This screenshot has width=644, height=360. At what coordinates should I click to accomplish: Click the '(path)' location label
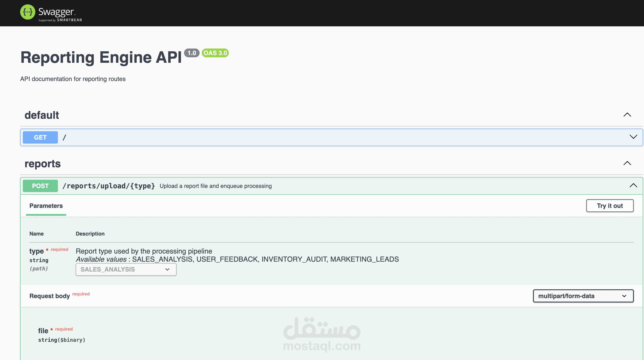[39, 269]
